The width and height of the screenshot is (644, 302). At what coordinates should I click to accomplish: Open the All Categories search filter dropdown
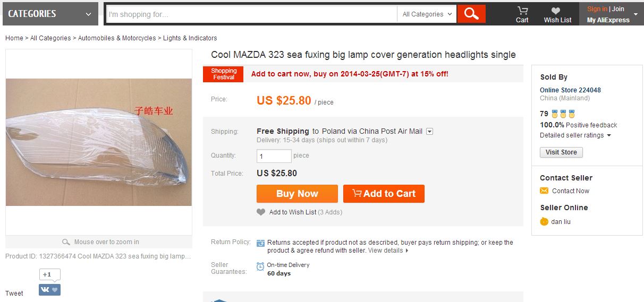427,14
